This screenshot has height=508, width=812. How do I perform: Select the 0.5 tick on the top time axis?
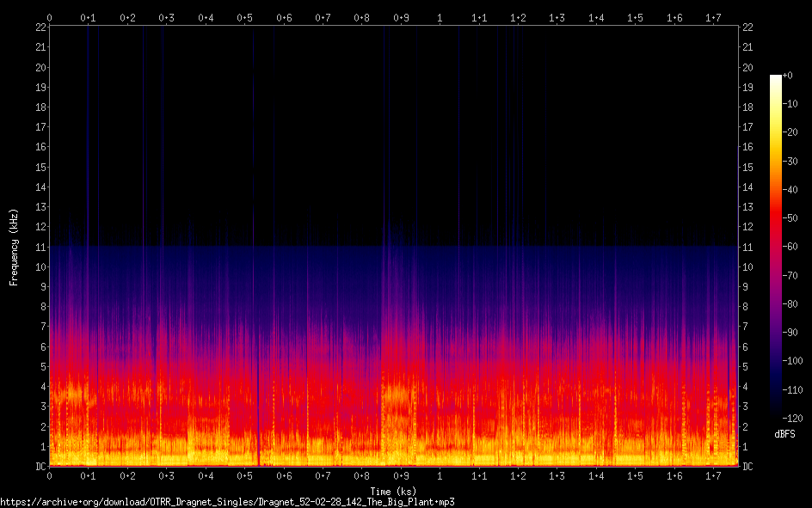pyautogui.click(x=245, y=17)
